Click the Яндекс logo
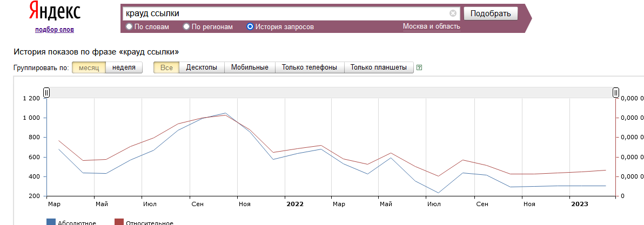644x225 pixels. tap(55, 11)
